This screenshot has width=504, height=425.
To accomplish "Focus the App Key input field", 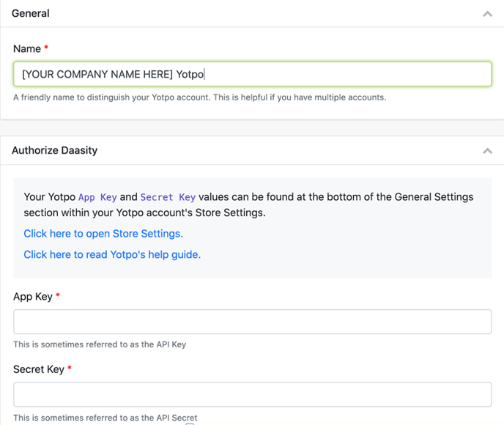I will click(252, 322).
